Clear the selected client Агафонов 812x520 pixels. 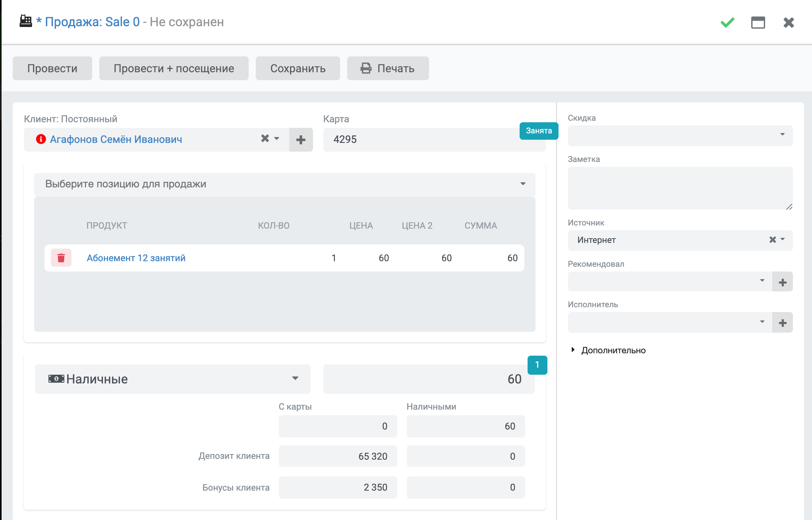(265, 138)
